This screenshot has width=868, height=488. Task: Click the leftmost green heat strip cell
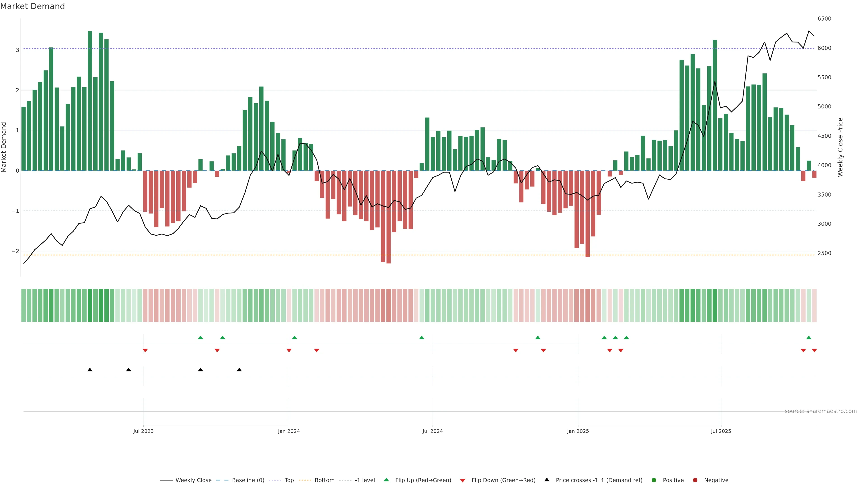pyautogui.click(x=24, y=305)
